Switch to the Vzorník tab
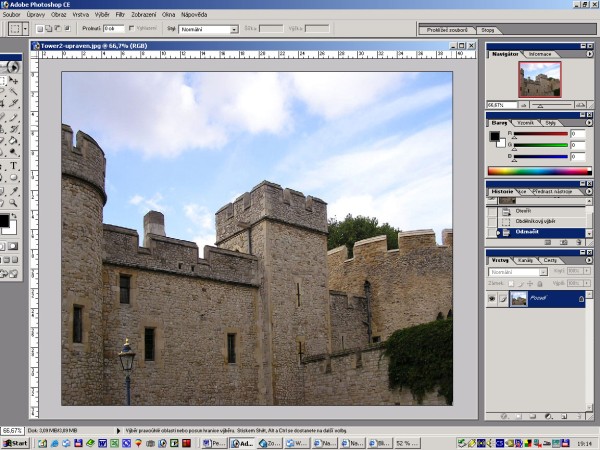Screen dimensions: 600x450 point(525,122)
